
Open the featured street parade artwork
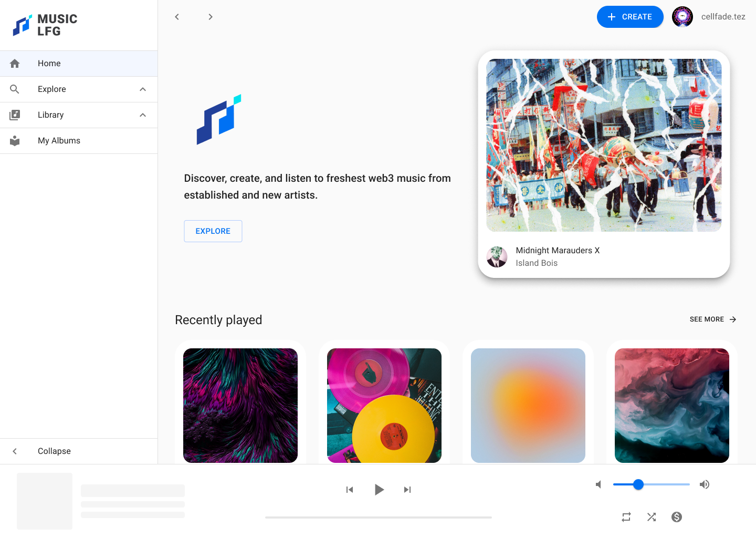tap(604, 145)
